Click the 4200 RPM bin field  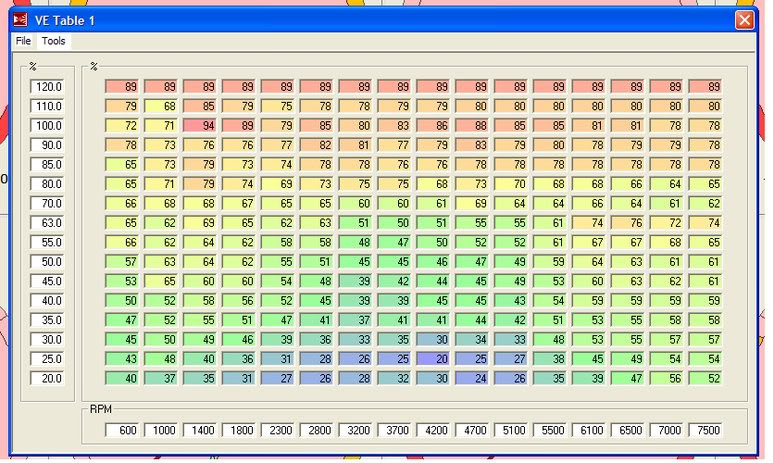click(x=433, y=430)
